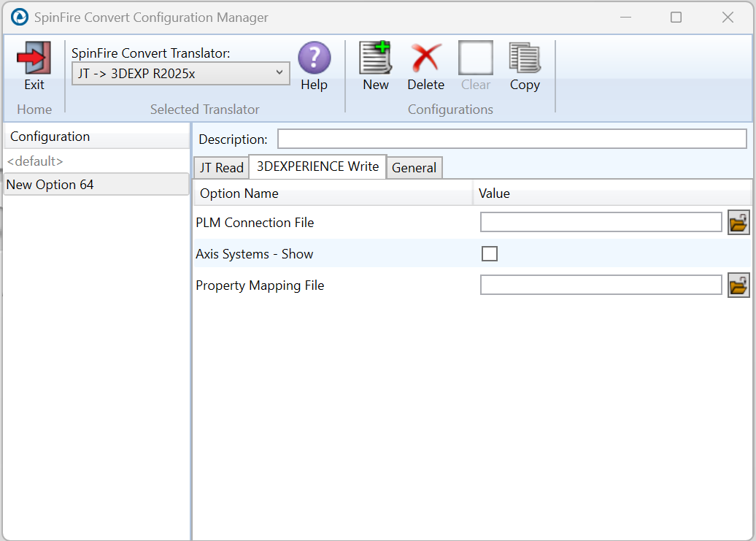This screenshot has height=541, width=756.
Task: Click the Option Name column header
Action: [333, 193]
